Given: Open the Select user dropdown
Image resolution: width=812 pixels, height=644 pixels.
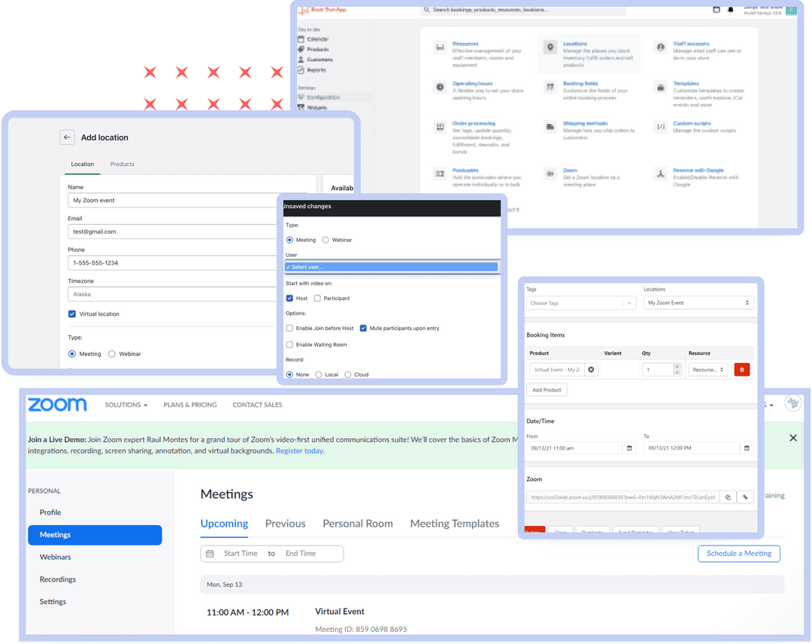Looking at the screenshot, I should pyautogui.click(x=391, y=267).
